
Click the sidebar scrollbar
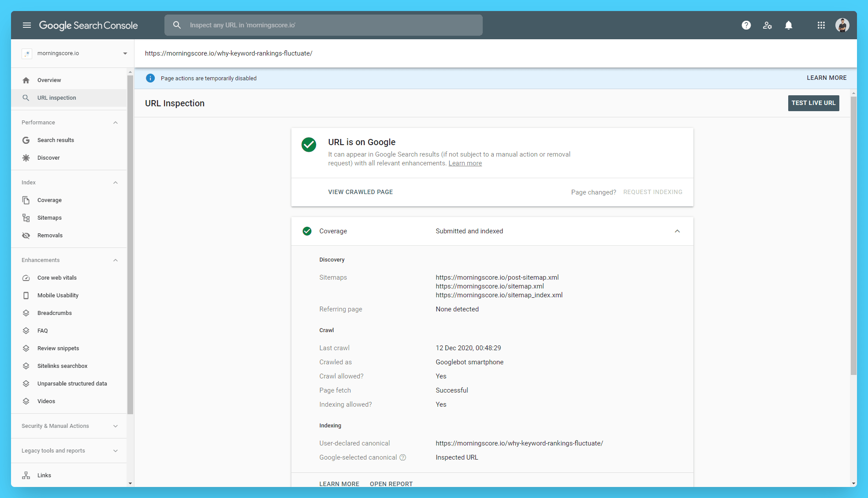pyautogui.click(x=130, y=245)
